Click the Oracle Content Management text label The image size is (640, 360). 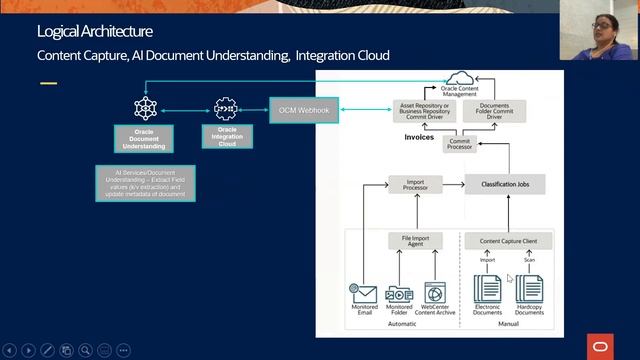460,91
